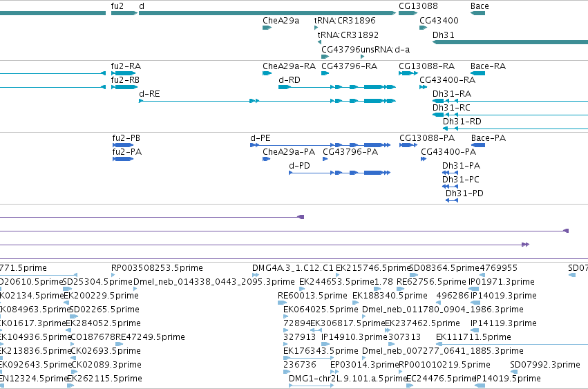Select the Dh31-RA transcript label

click(451, 94)
